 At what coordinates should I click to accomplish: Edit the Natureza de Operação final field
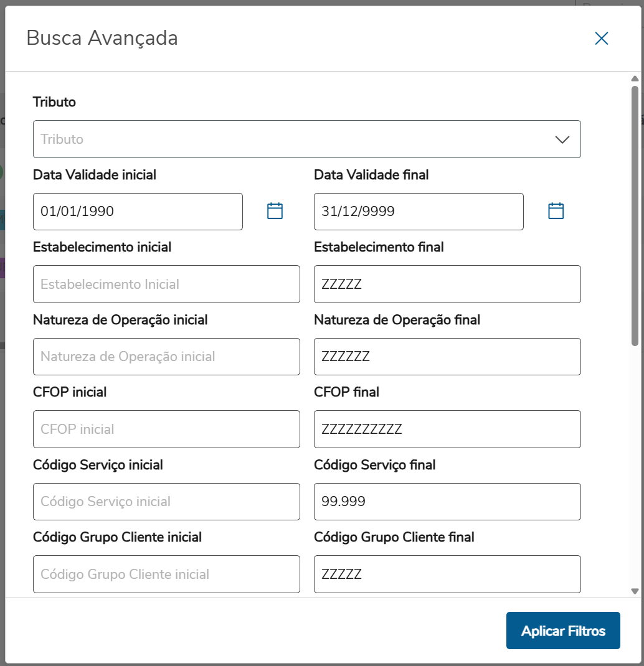point(447,357)
